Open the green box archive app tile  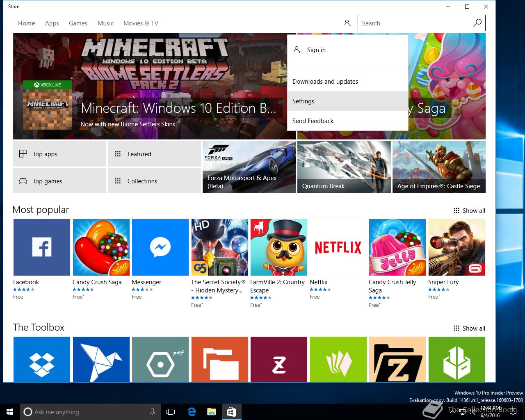point(457,359)
